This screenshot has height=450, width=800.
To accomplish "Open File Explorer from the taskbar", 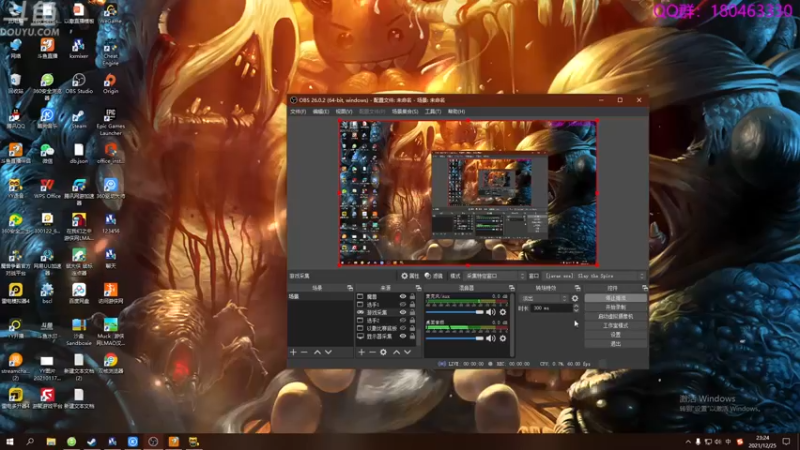I will pos(51,442).
